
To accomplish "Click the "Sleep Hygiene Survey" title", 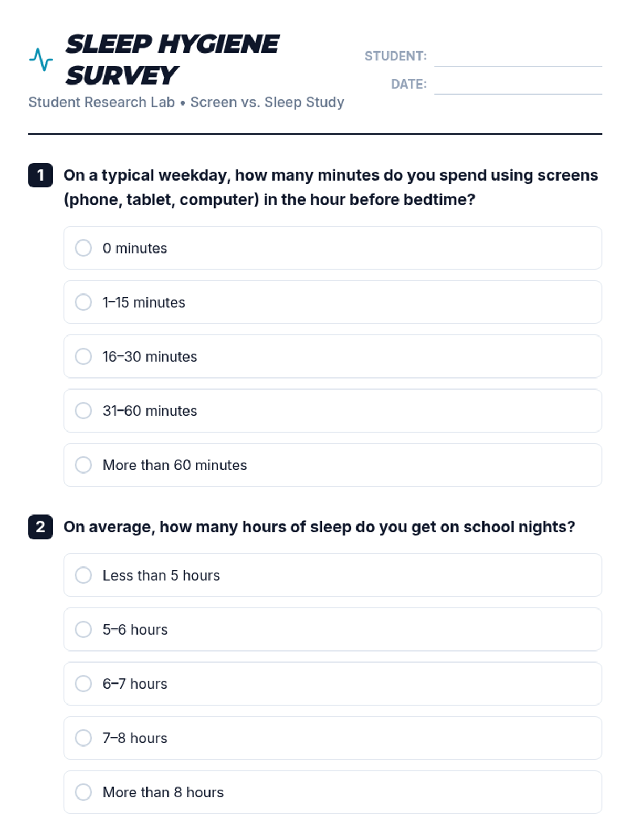I will click(172, 59).
